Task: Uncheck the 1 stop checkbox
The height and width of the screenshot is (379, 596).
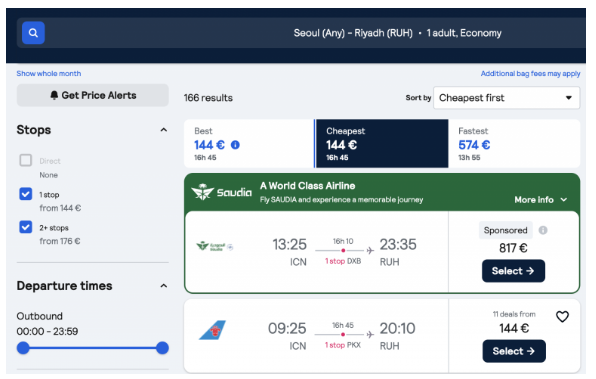Action: pyautogui.click(x=26, y=194)
